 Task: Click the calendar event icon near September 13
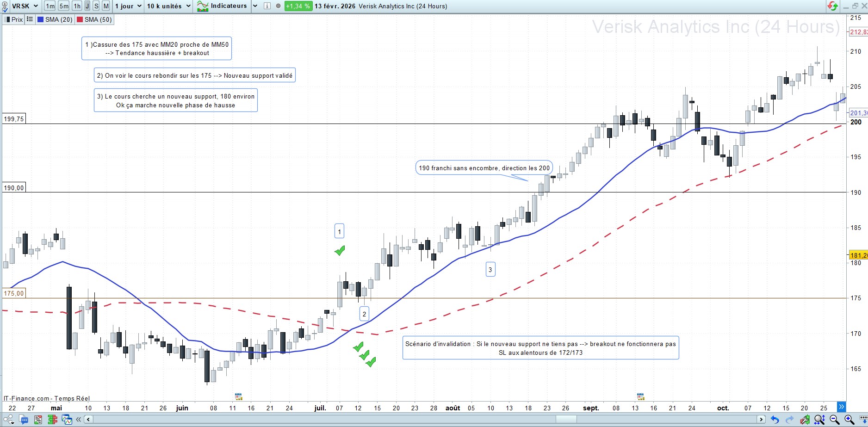[x=641, y=396]
